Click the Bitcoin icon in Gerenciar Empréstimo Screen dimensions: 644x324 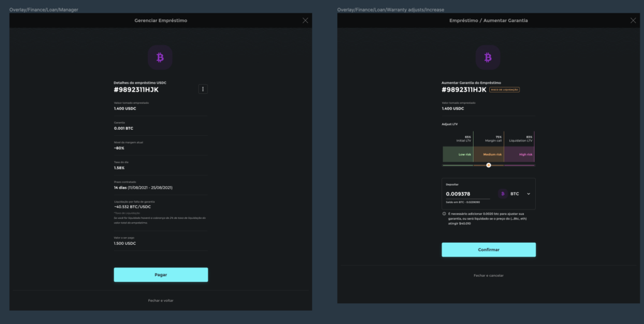(160, 58)
